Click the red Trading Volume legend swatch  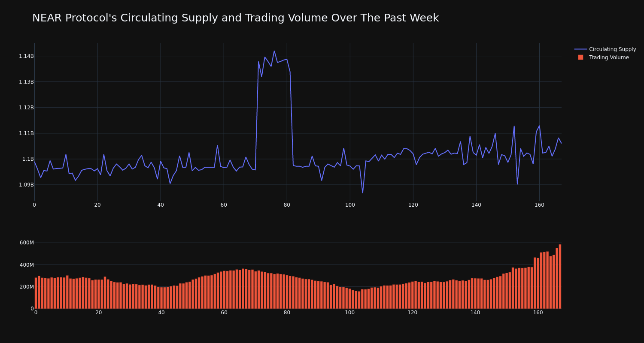pos(580,57)
